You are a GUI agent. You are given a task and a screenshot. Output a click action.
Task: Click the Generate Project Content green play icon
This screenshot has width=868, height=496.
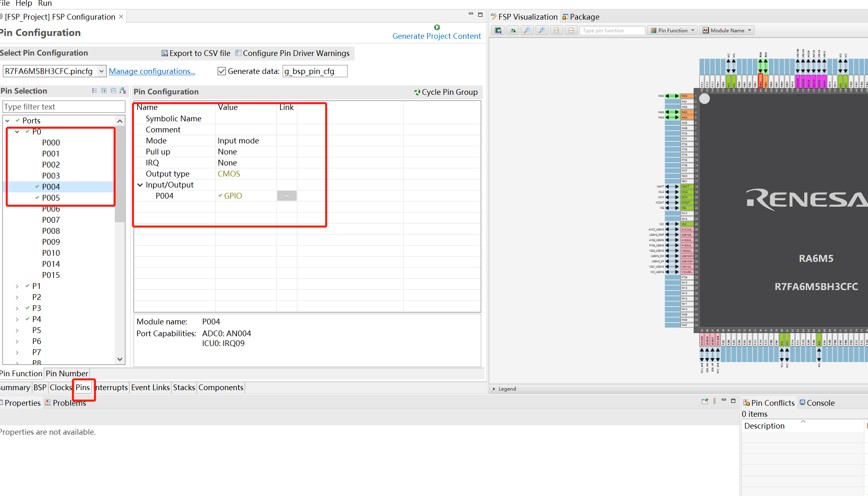pyautogui.click(x=437, y=27)
